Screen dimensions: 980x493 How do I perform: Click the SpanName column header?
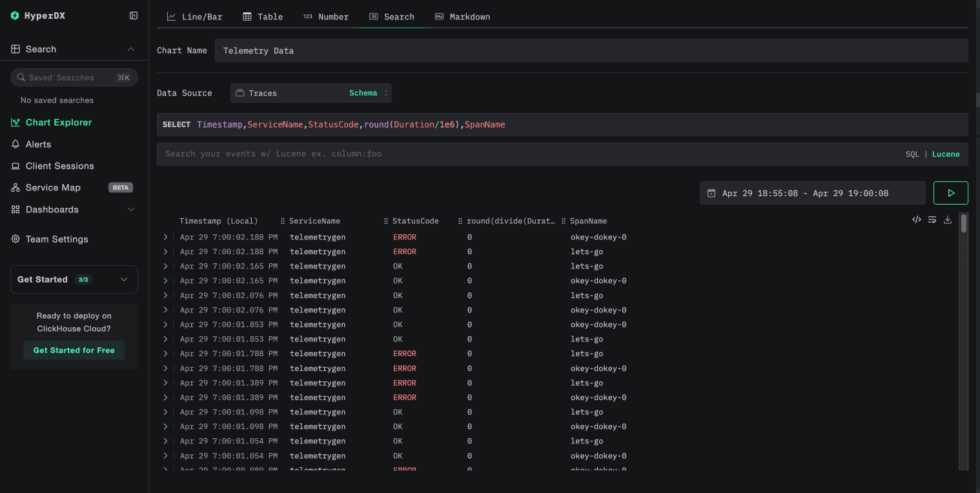pos(589,221)
